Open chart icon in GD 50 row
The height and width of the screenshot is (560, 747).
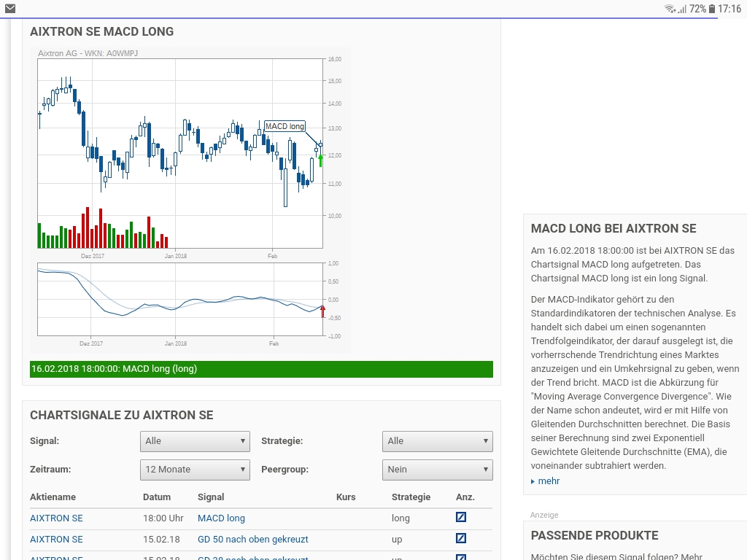[x=461, y=538]
